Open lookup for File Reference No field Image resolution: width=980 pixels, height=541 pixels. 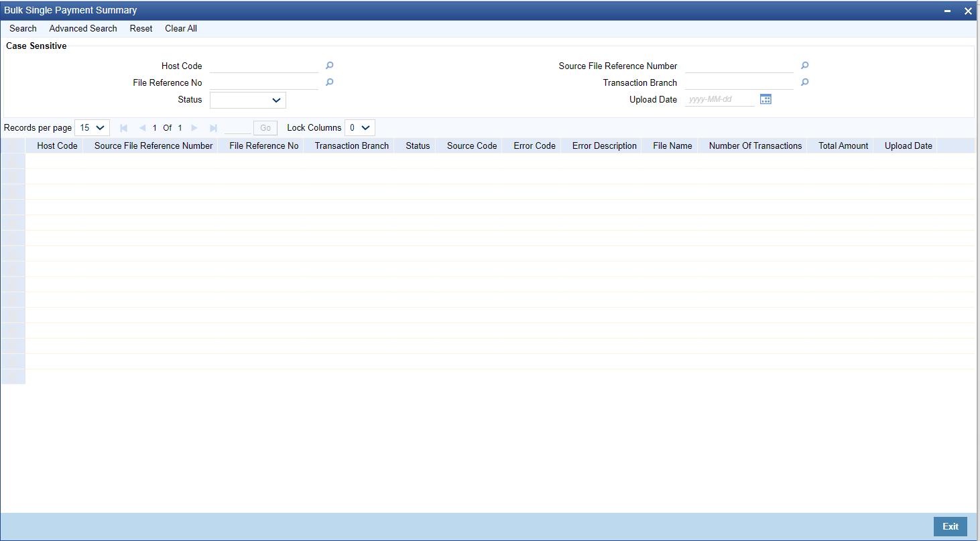(x=329, y=82)
